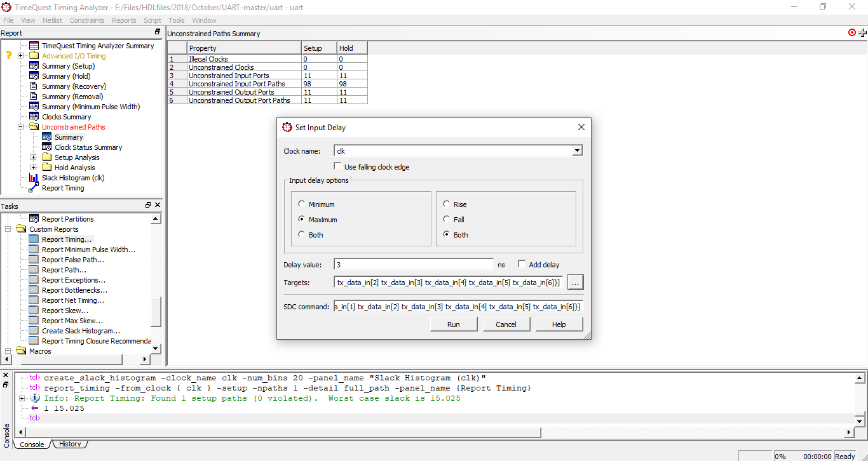Click the Delay value input field
868x461 pixels.
click(414, 265)
